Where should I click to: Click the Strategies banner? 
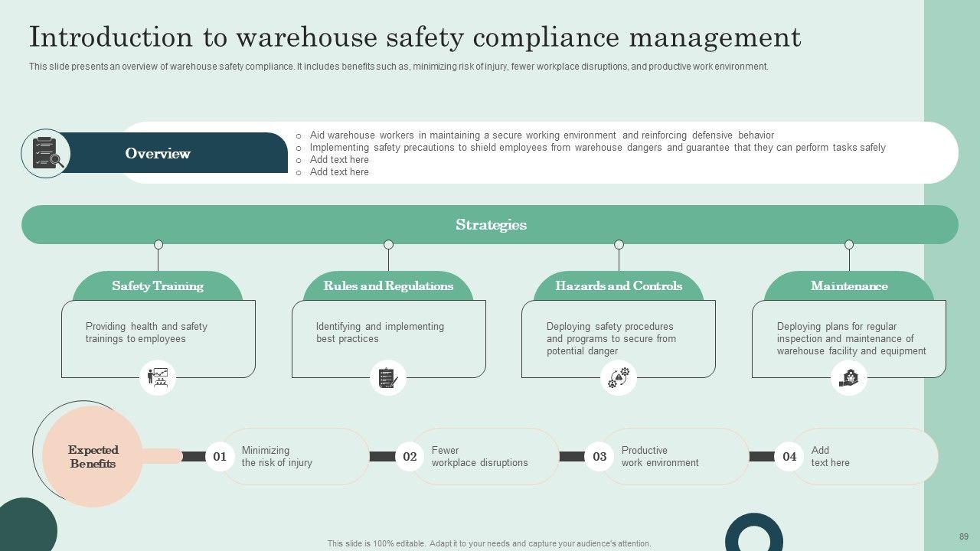(490, 224)
